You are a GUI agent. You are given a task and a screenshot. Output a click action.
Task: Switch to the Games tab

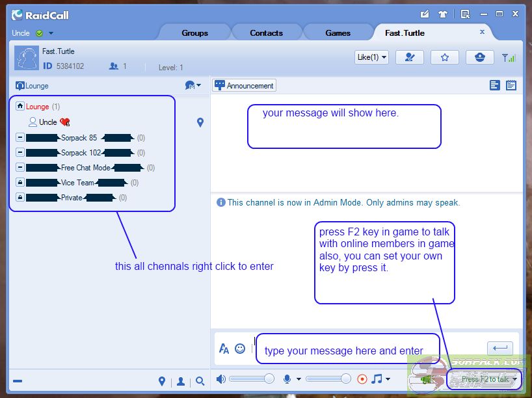click(x=338, y=33)
